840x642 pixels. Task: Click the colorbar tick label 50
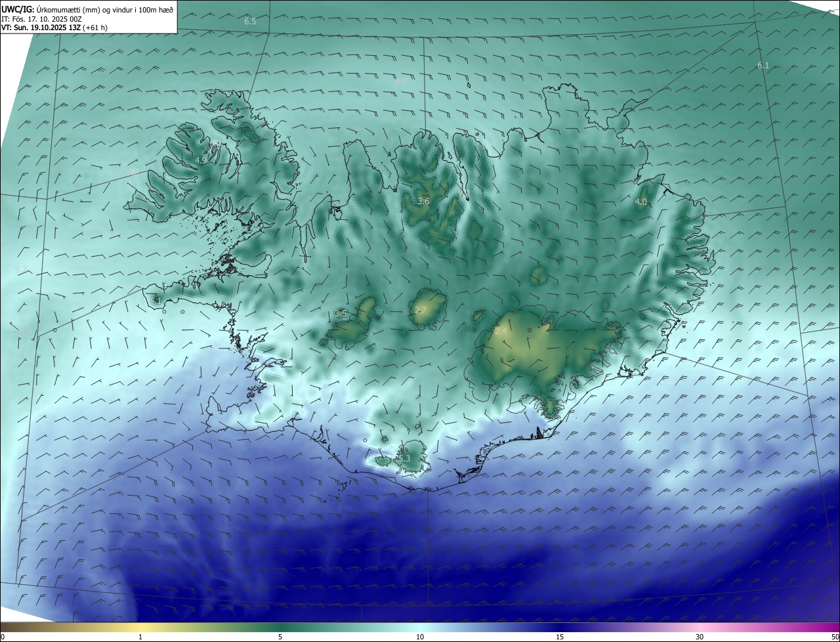click(835, 637)
